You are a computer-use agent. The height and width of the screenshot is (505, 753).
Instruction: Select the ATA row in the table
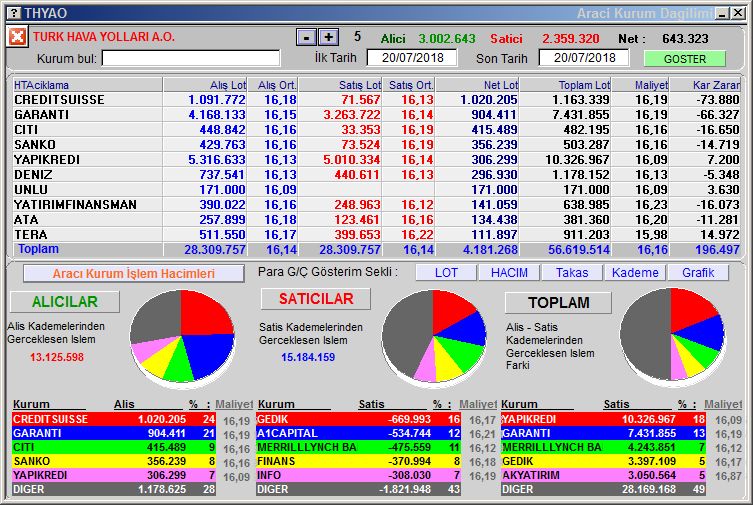tap(376, 219)
